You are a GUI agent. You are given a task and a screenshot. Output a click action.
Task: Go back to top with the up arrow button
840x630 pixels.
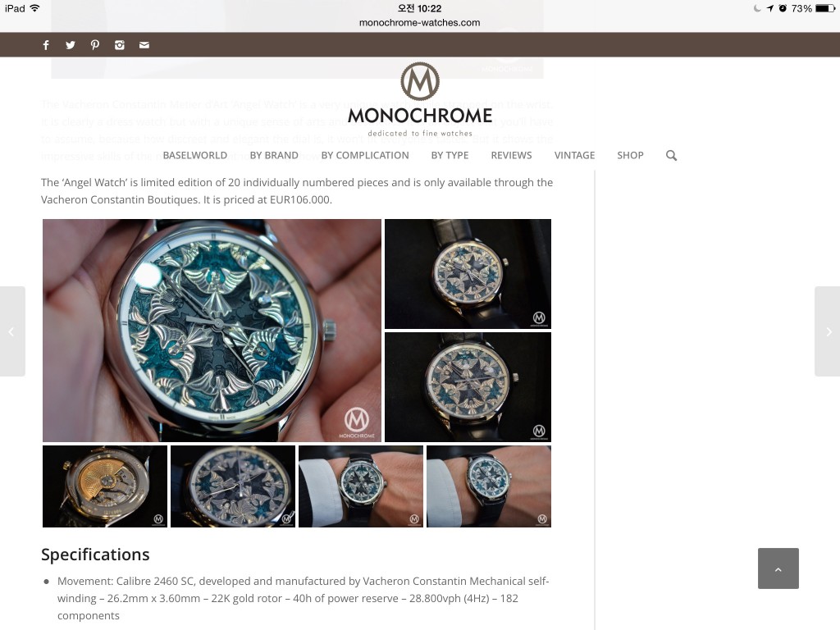(x=778, y=568)
